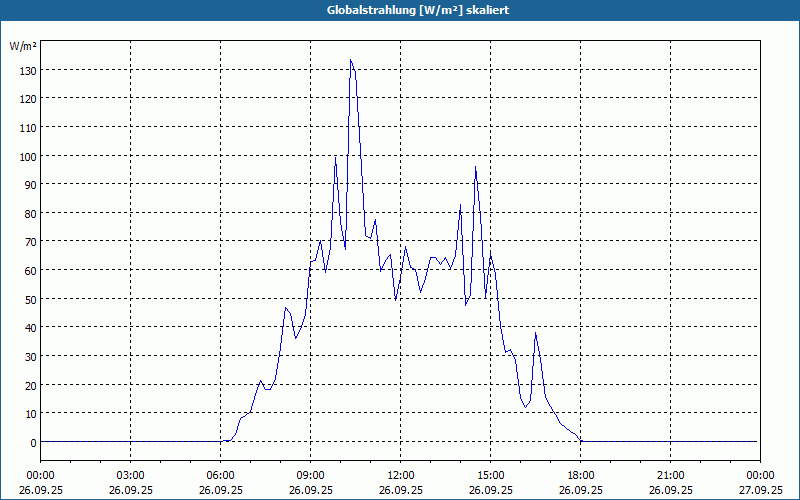Click the "00:00" label above 27.09.25
The width and height of the screenshot is (800, 500).
(x=761, y=476)
